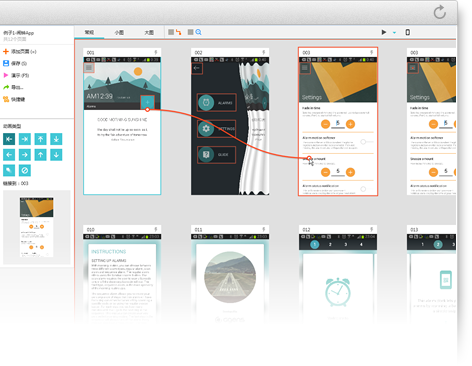Screen dimensions: 472x366
Task: Select the arrow-to-top-bar animation icon
Action: [x=40, y=139]
